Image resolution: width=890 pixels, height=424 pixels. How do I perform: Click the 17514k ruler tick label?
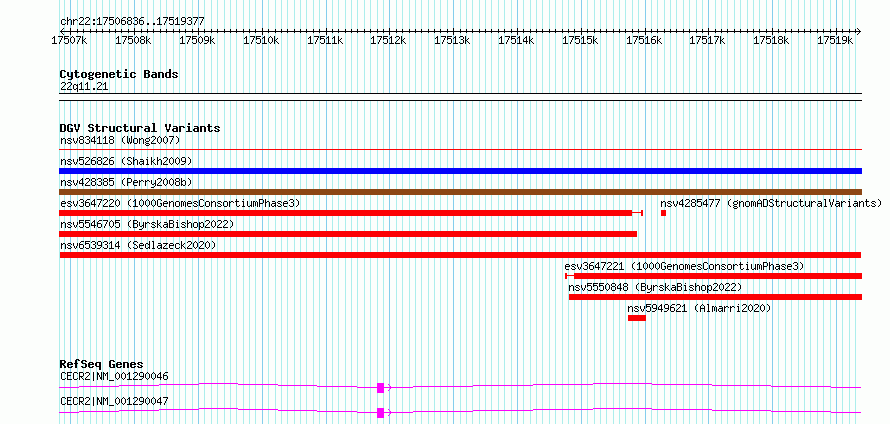point(516,40)
